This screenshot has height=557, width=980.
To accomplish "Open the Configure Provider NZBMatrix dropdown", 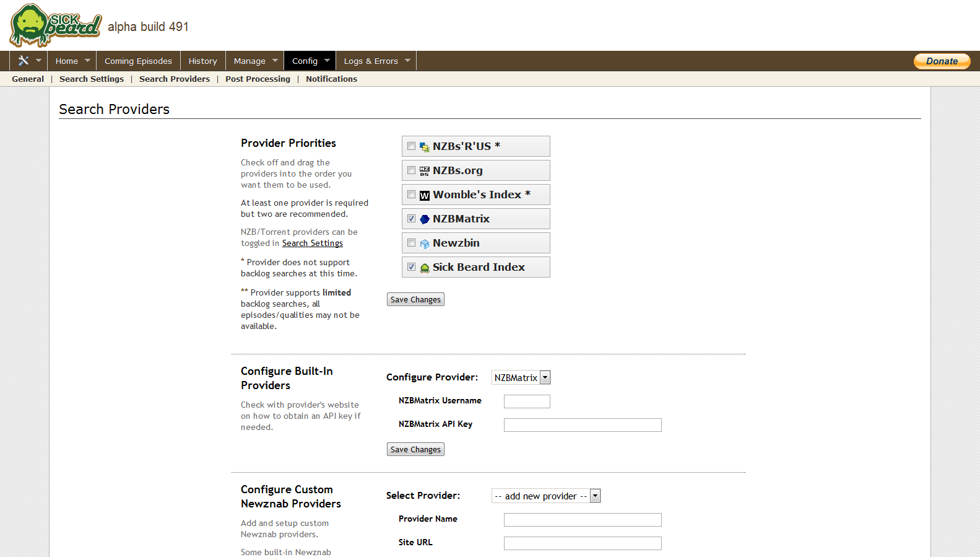I will pyautogui.click(x=521, y=377).
